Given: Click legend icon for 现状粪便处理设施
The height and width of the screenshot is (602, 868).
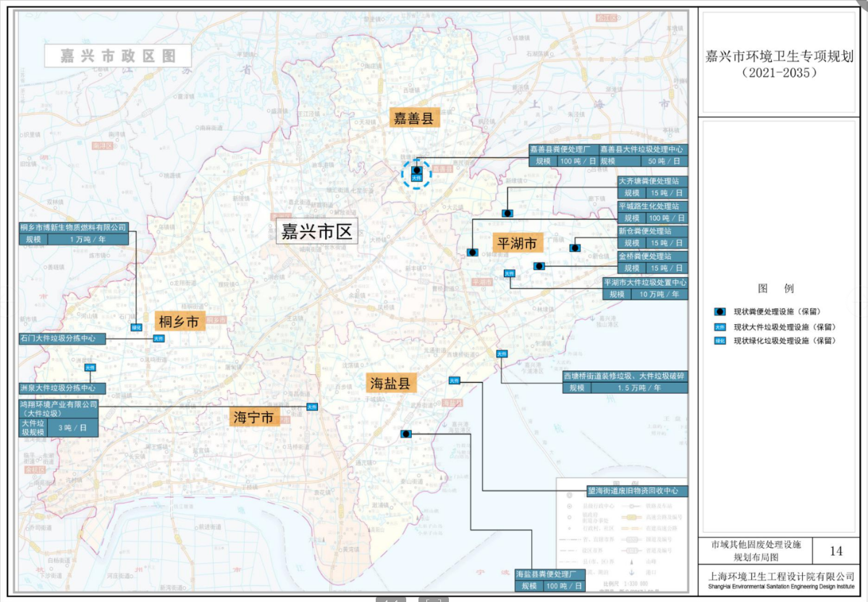Looking at the screenshot, I should pyautogui.click(x=720, y=312).
